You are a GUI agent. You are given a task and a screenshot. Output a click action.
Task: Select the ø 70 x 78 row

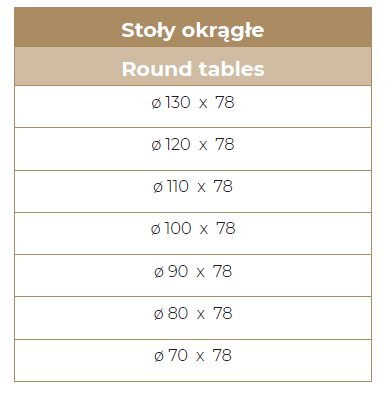(x=193, y=360)
